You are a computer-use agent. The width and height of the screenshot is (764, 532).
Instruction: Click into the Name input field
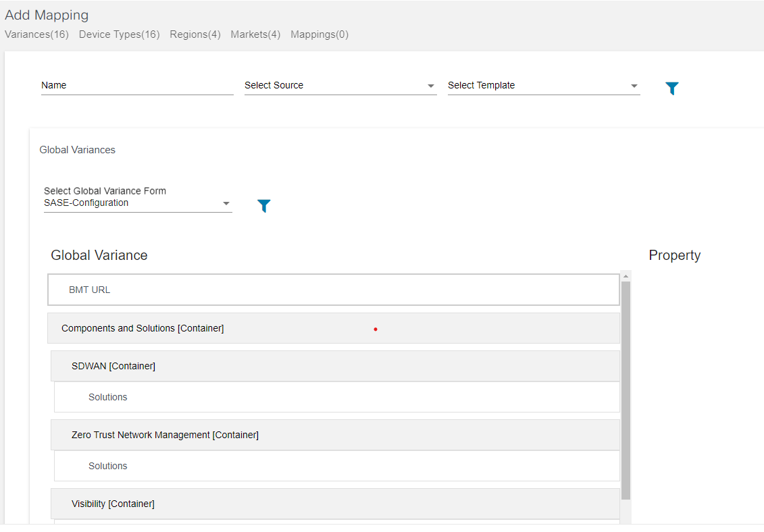click(137, 86)
